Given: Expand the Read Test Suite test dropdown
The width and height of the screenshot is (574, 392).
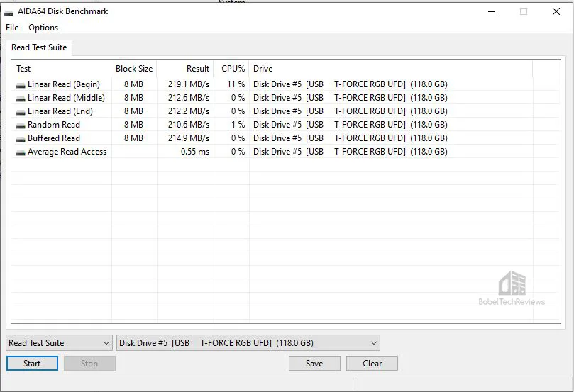Looking at the screenshot, I should 60,343.
